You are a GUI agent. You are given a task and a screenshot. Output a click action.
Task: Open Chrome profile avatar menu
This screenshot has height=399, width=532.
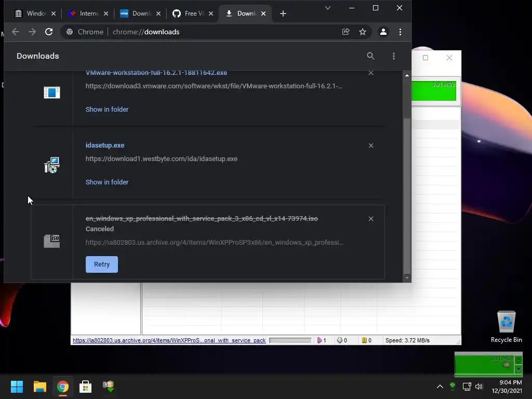click(x=383, y=32)
